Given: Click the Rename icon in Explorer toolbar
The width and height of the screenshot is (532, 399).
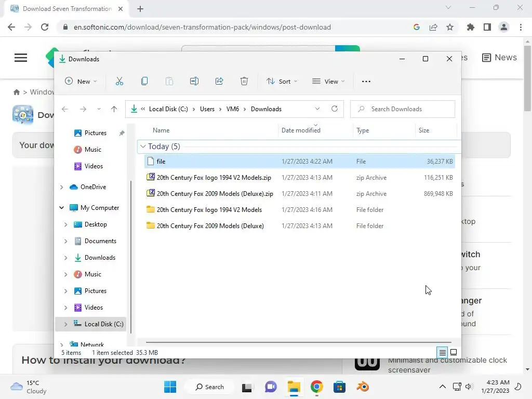Looking at the screenshot, I should (194, 81).
